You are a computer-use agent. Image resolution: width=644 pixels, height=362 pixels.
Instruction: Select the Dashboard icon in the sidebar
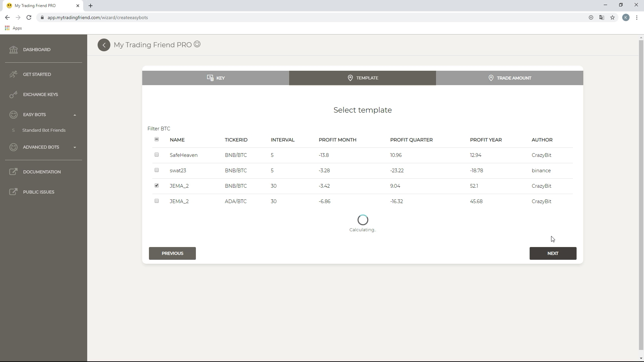click(13, 50)
